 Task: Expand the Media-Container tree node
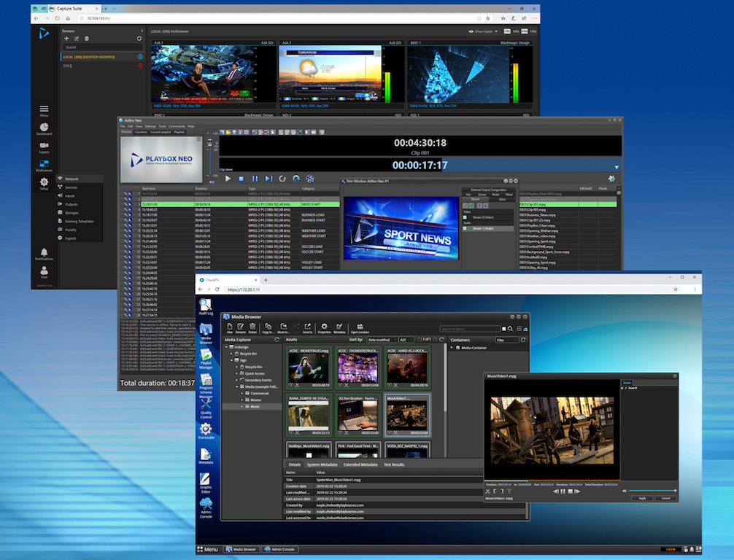pos(452,348)
